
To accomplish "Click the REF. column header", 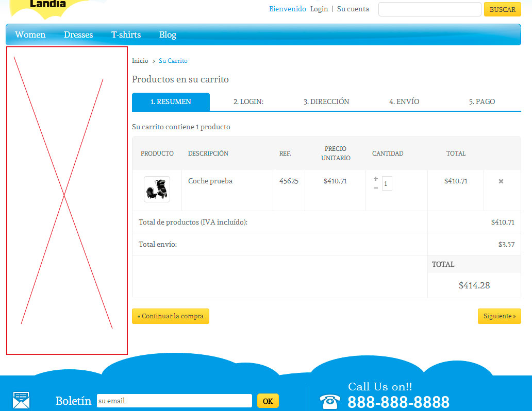I will click(285, 153).
